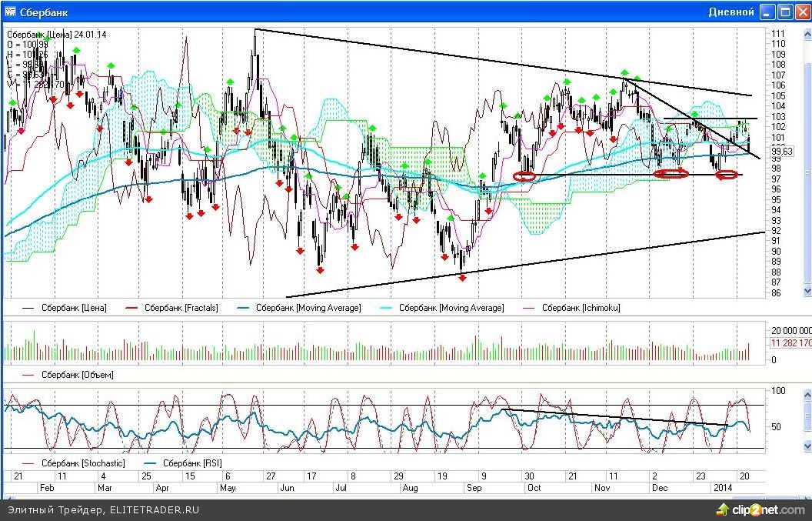Click the Сбербанк window title text
The image size is (812, 521).
point(44,12)
